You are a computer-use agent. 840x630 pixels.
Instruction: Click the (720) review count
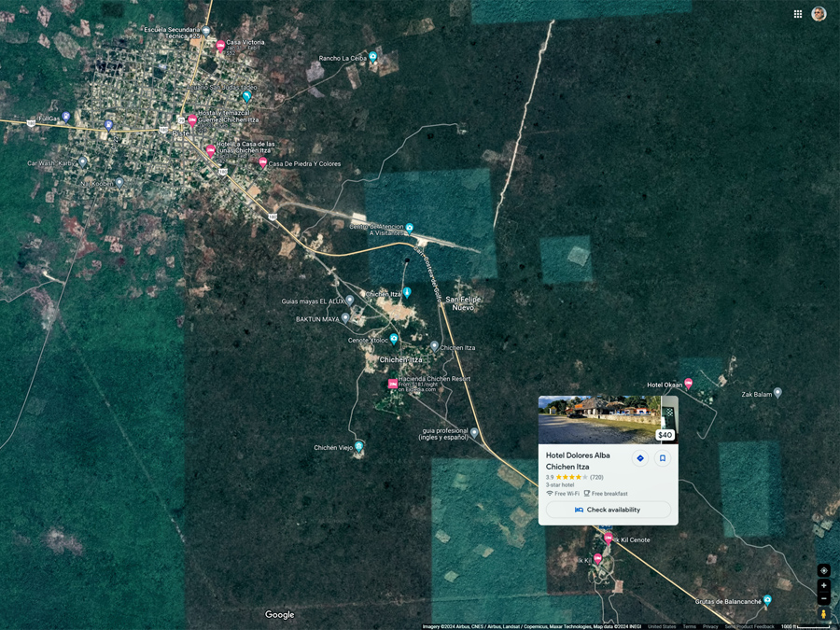[x=596, y=477]
